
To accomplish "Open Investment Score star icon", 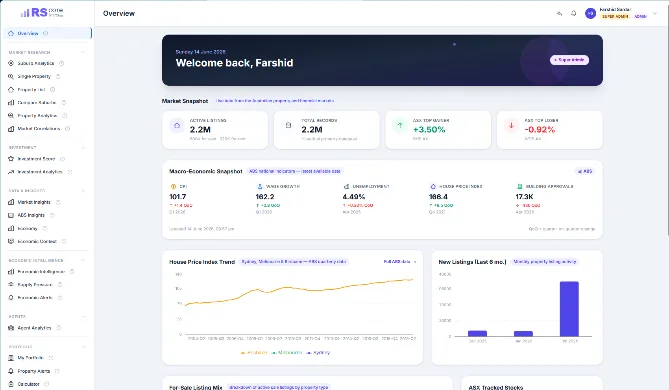I will [11, 159].
